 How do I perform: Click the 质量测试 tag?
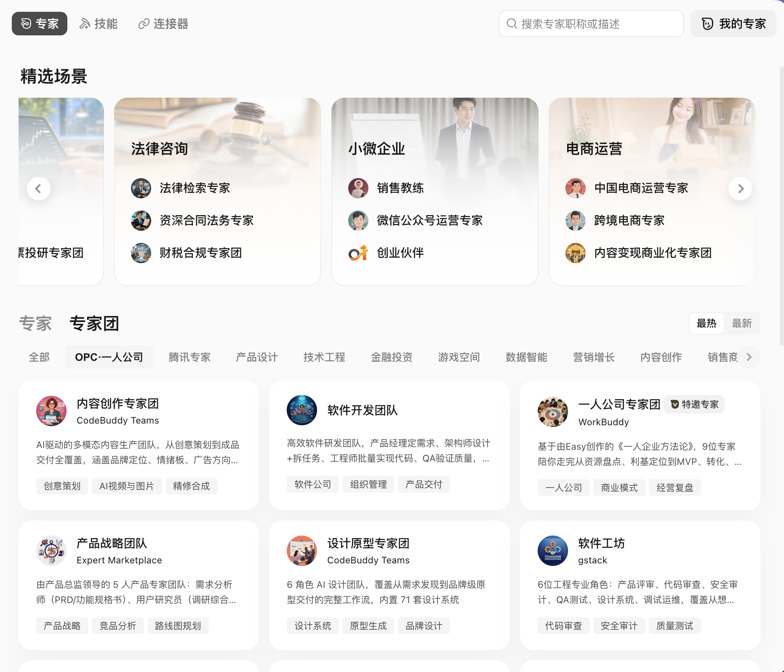pos(675,626)
